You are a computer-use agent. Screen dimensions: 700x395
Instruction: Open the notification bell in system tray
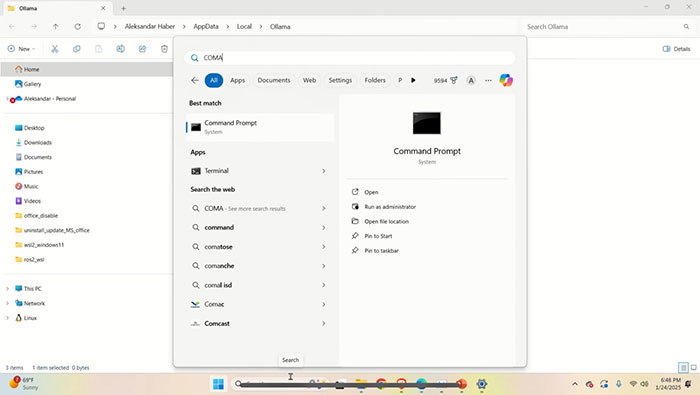[688, 384]
